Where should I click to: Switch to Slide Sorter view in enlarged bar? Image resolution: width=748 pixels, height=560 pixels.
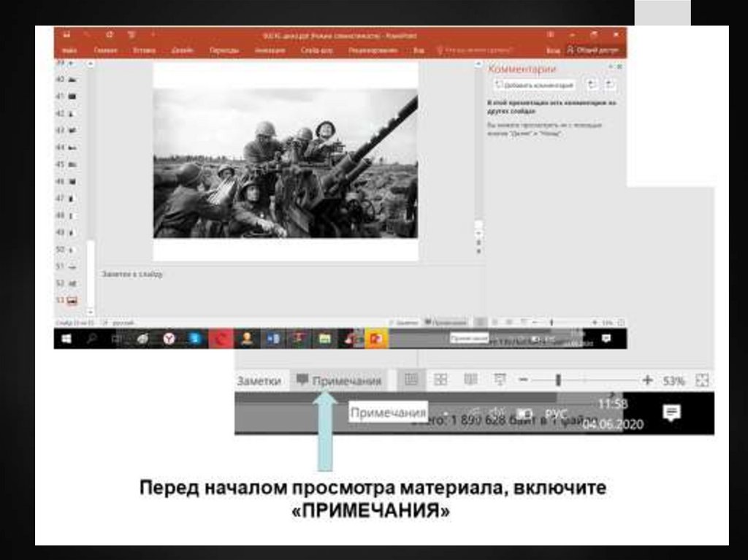[440, 380]
